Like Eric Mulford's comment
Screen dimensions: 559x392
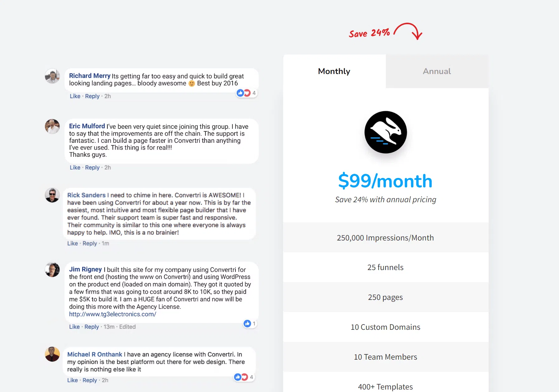pyautogui.click(x=75, y=167)
